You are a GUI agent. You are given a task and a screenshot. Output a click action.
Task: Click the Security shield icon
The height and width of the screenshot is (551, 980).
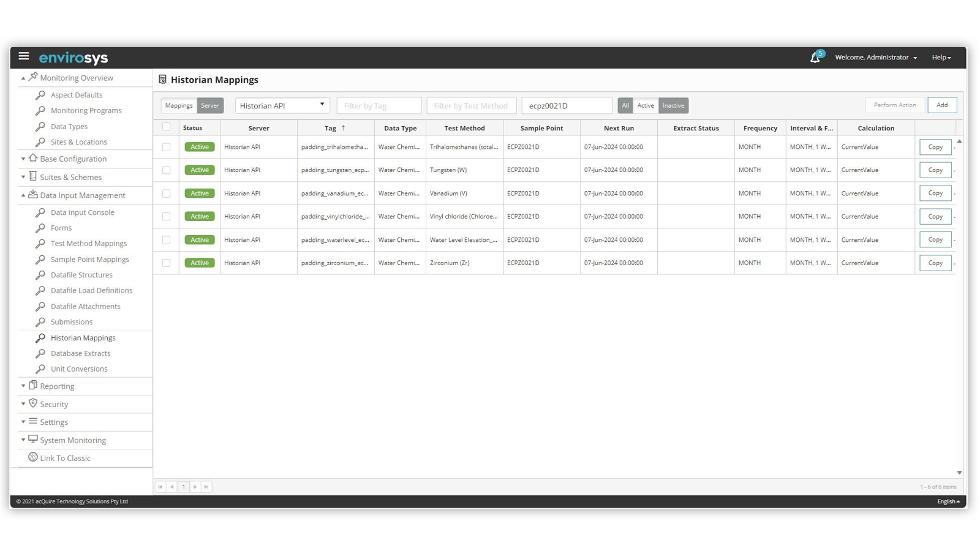33,403
